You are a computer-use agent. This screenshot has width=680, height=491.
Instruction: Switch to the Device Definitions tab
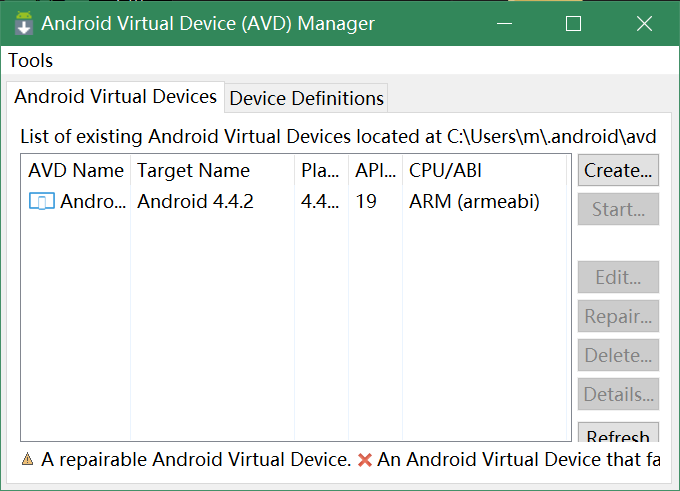point(306,98)
